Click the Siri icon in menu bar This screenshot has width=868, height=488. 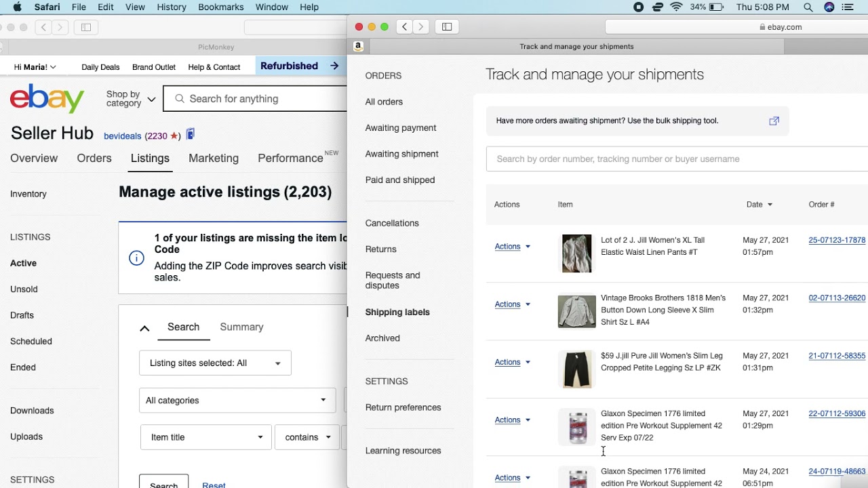click(829, 7)
